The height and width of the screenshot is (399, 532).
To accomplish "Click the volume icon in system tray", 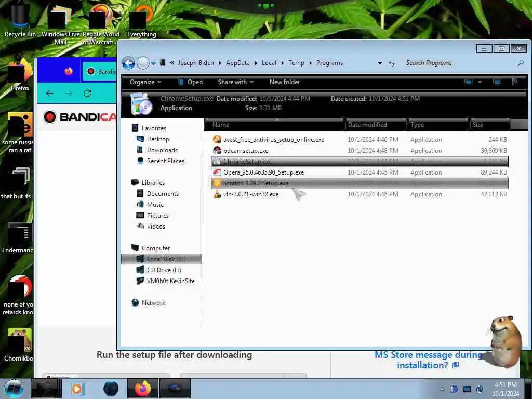I will click(480, 389).
